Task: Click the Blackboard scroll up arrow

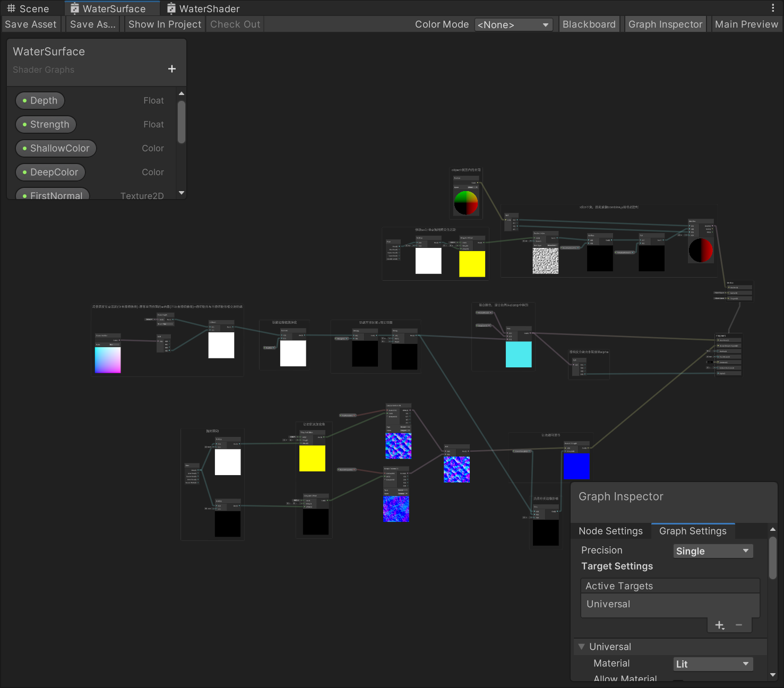Action: click(x=182, y=93)
